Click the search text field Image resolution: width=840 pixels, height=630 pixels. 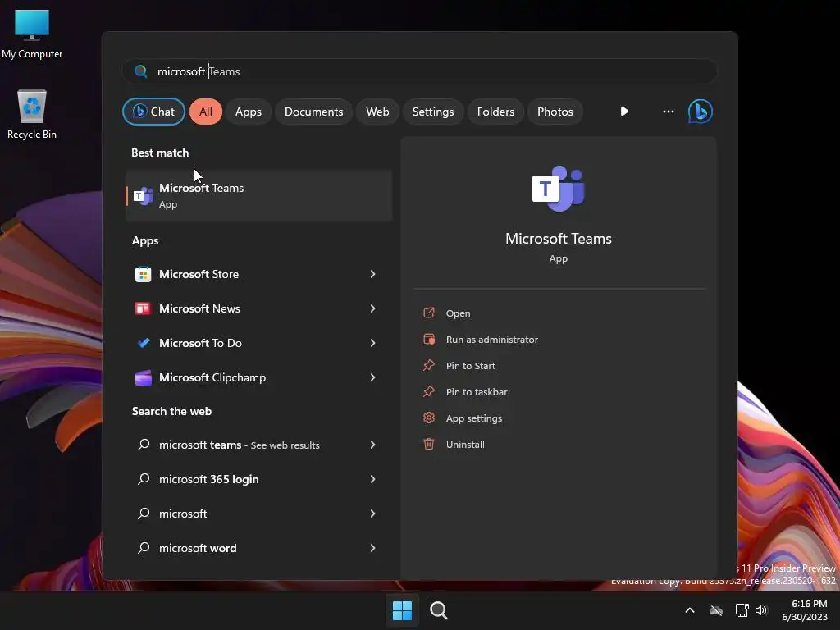pos(419,71)
